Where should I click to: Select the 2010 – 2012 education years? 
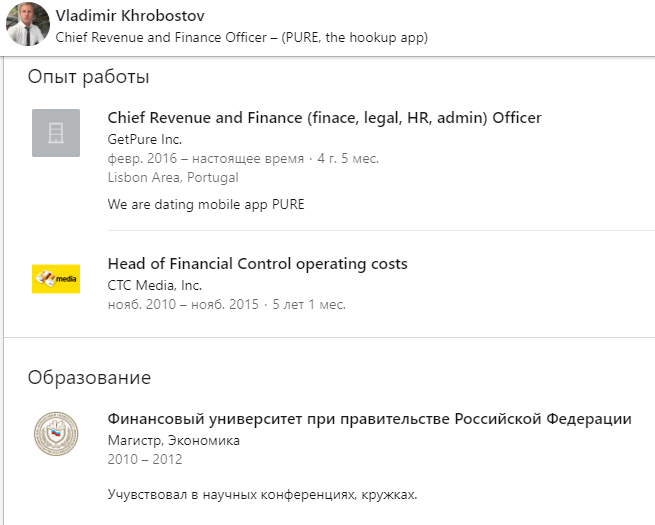pos(145,459)
